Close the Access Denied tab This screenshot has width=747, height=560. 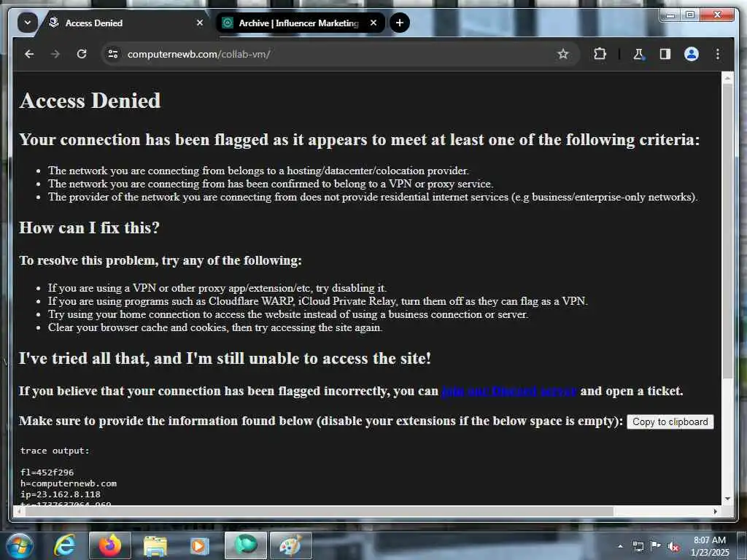point(200,23)
